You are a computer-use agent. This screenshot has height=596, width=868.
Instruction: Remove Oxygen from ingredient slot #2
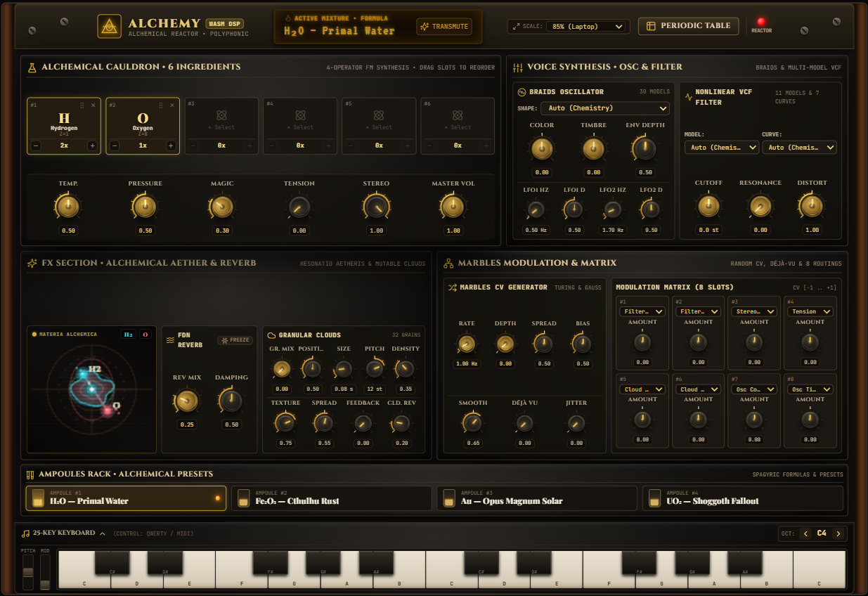172,105
